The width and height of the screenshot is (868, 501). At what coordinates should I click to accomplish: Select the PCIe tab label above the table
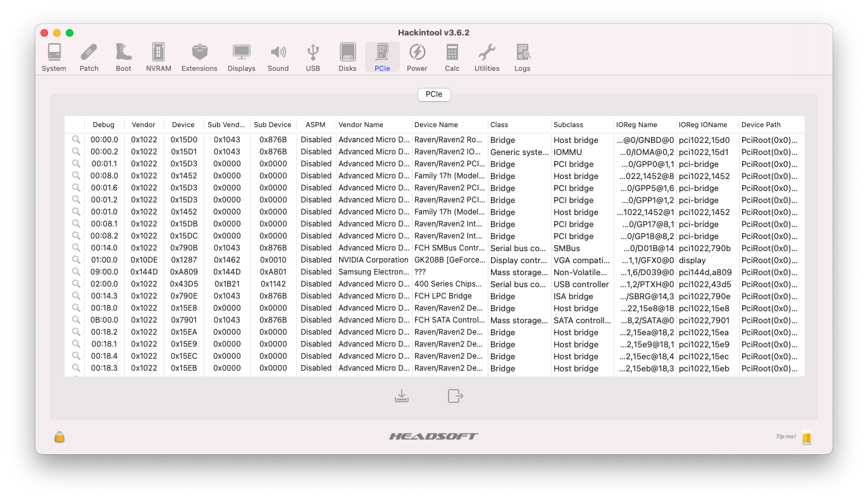[x=434, y=94]
